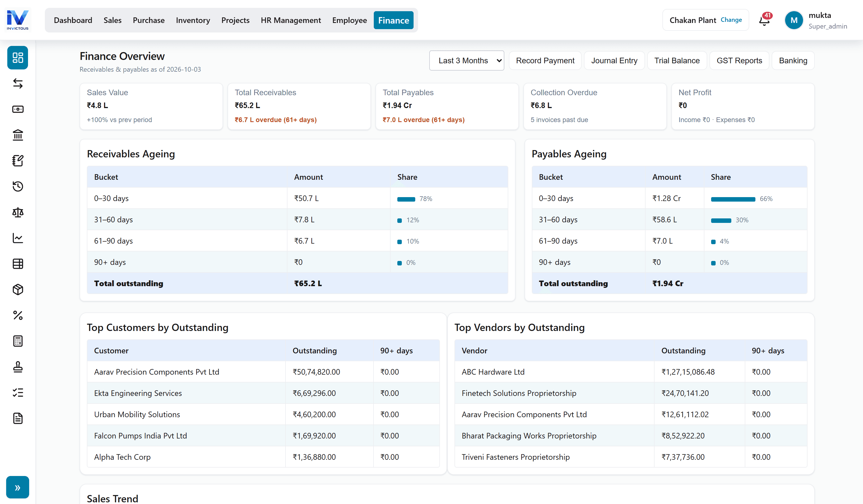Open the Purchase menu
The image size is (863, 504).
[149, 20]
